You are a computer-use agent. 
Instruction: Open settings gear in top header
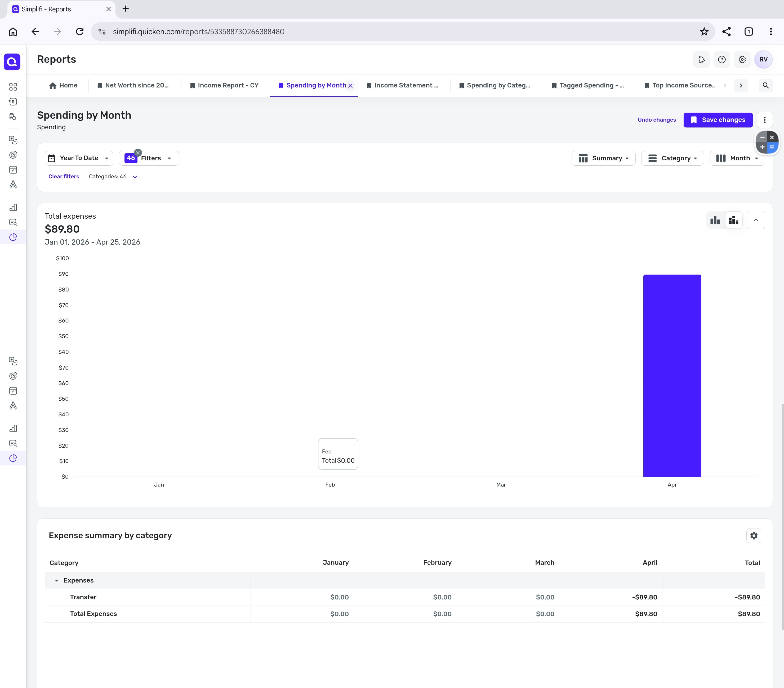(742, 59)
